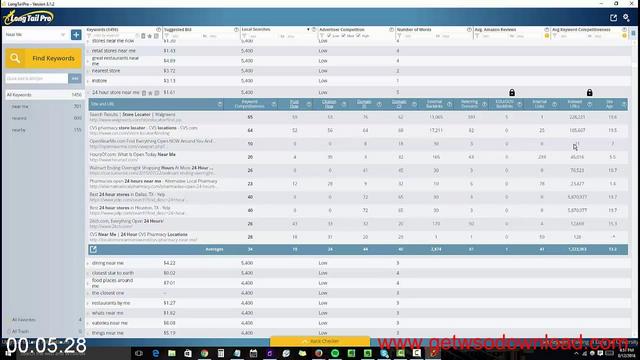Expand the 'retail stores near me' row
The image size is (640, 360).
click(x=88, y=51)
